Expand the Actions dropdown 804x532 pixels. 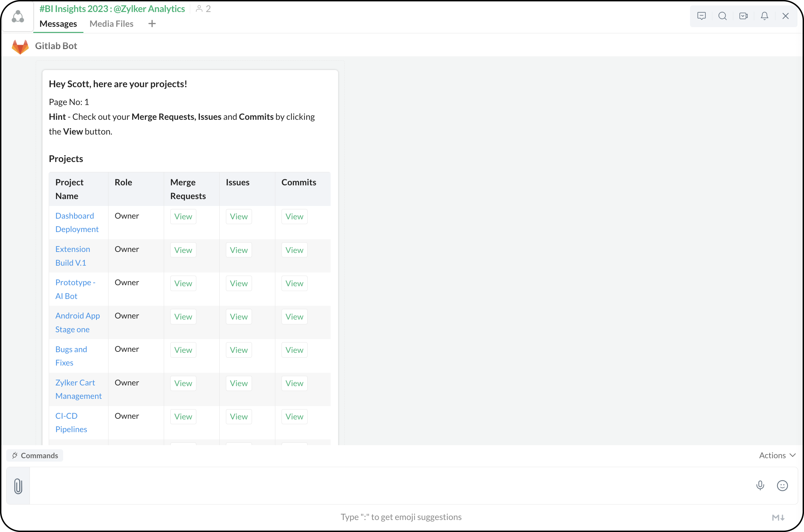click(777, 455)
